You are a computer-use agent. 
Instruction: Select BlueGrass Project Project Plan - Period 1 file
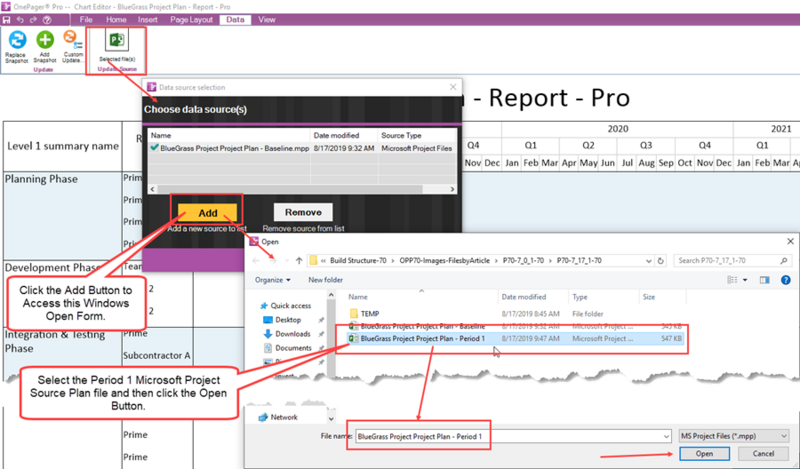[x=515, y=338]
